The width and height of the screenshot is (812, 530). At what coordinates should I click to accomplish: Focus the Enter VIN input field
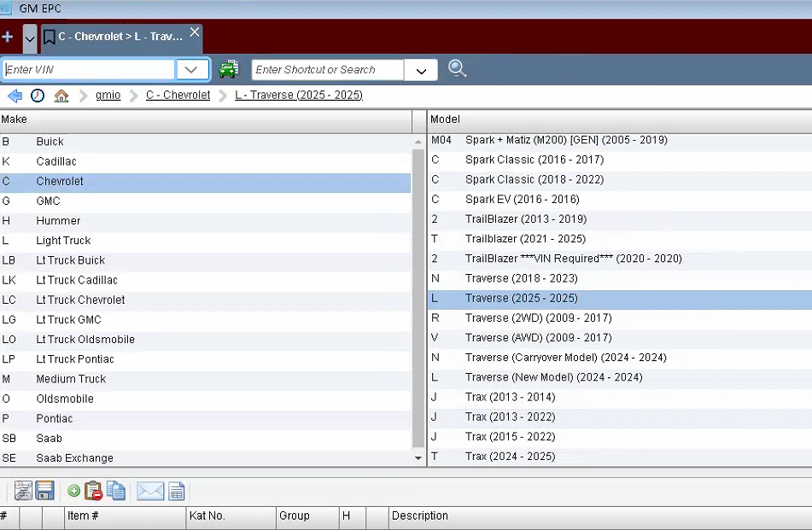point(89,69)
